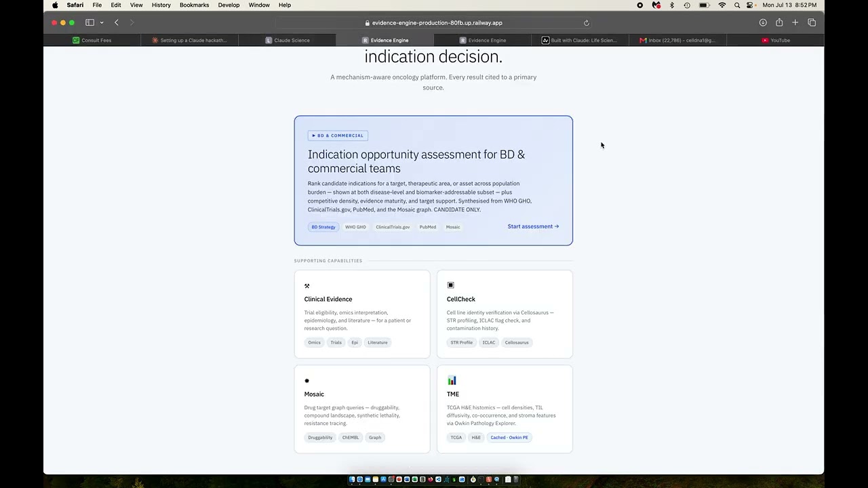This screenshot has width=868, height=488.
Task: Click the Druggability tag
Action: click(x=320, y=437)
